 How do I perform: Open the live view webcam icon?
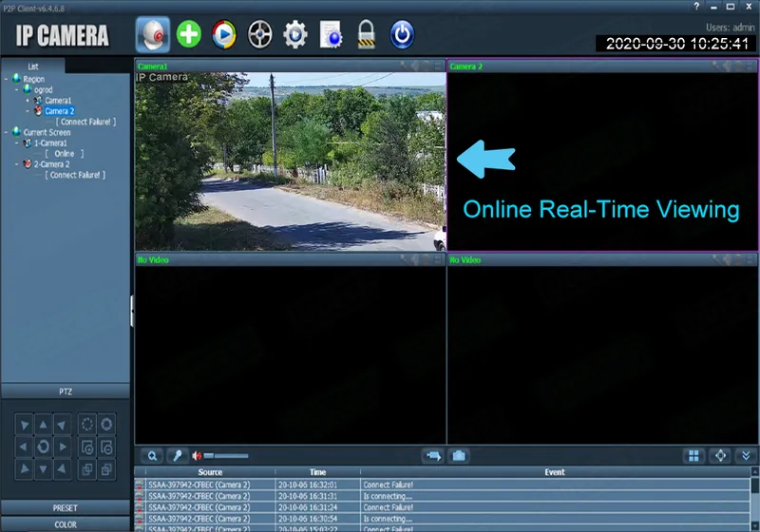(x=153, y=34)
